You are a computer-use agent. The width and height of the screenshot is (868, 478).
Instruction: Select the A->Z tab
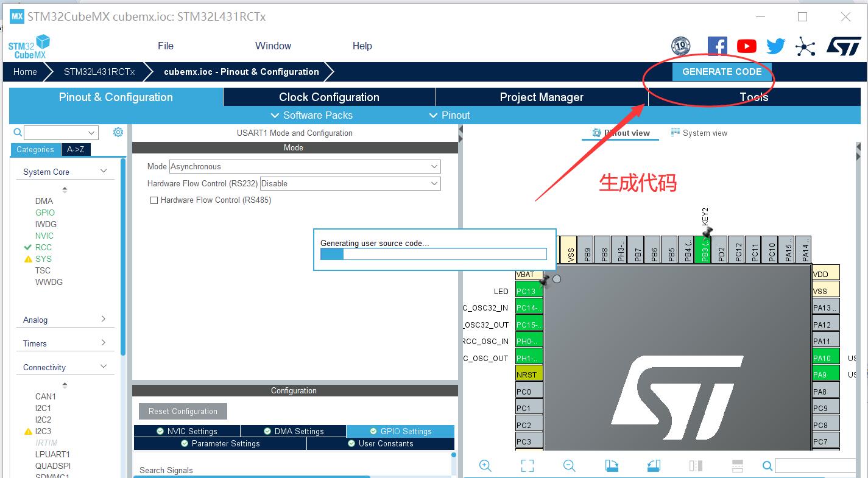pyautogui.click(x=76, y=150)
